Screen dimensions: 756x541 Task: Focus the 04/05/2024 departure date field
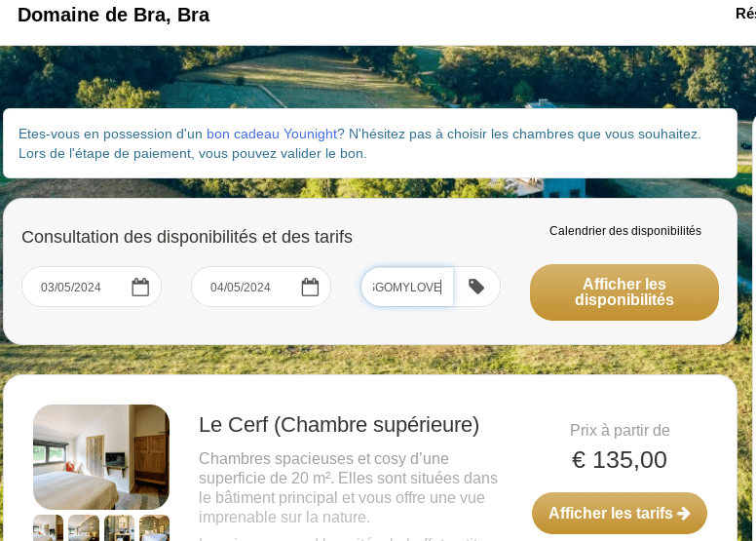tap(247, 287)
